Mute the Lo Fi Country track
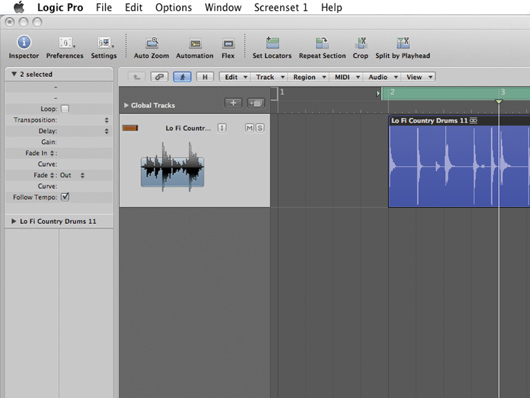The height and width of the screenshot is (398, 530). [249, 128]
